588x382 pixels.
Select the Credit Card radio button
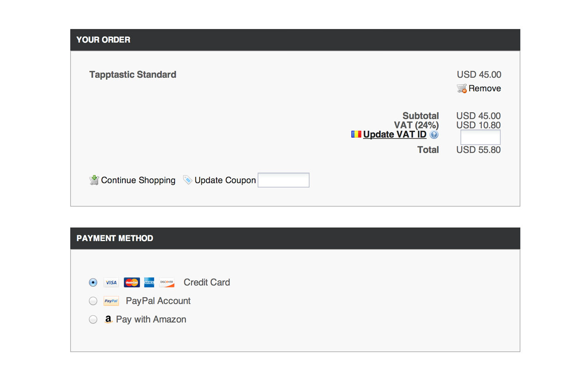[x=93, y=283]
